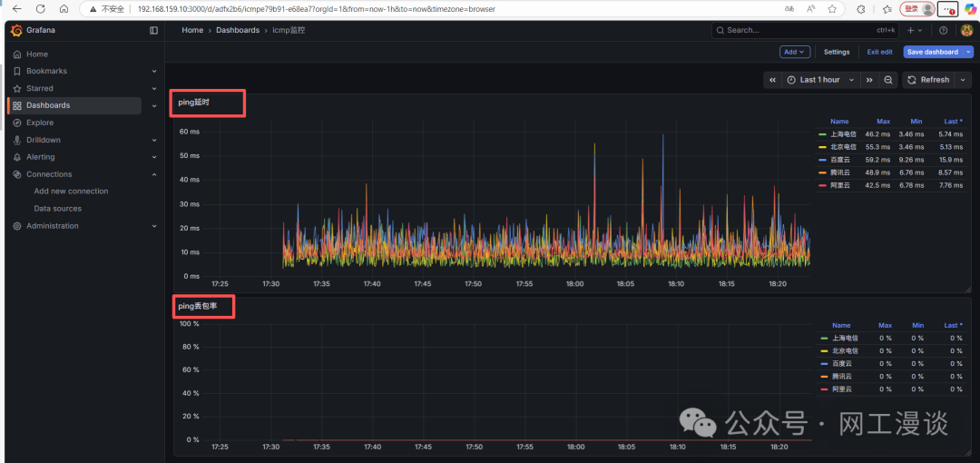Click the Refresh dashboard button
Image resolution: width=980 pixels, height=463 pixels.
(928, 80)
